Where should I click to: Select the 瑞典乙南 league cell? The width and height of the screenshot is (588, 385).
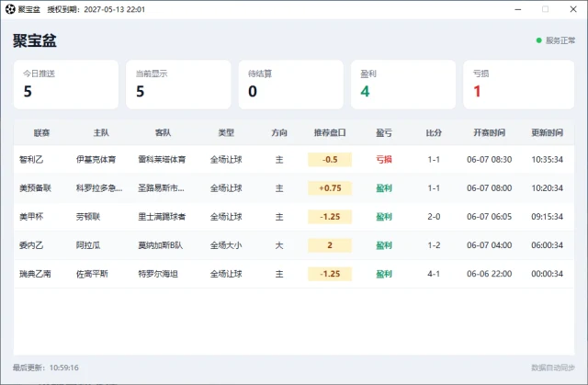coord(35,274)
